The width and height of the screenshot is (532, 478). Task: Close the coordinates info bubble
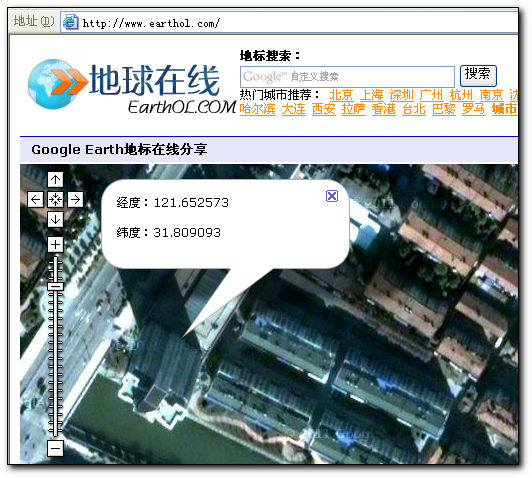[332, 196]
